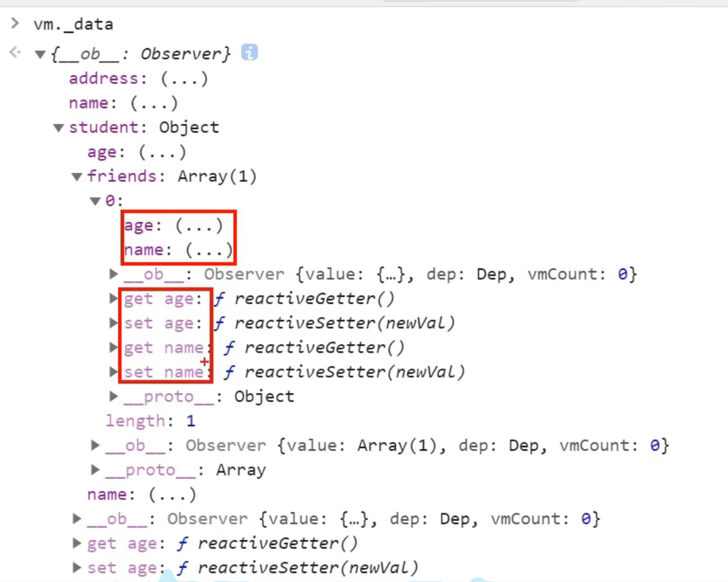Invoke the address (...) getter value
This screenshot has height=582, width=728.
pyautogui.click(x=184, y=79)
